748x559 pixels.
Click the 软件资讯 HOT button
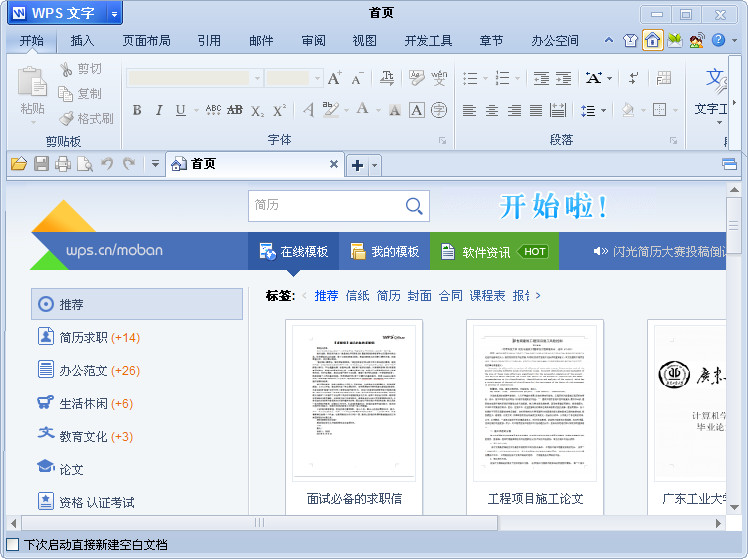[494, 251]
